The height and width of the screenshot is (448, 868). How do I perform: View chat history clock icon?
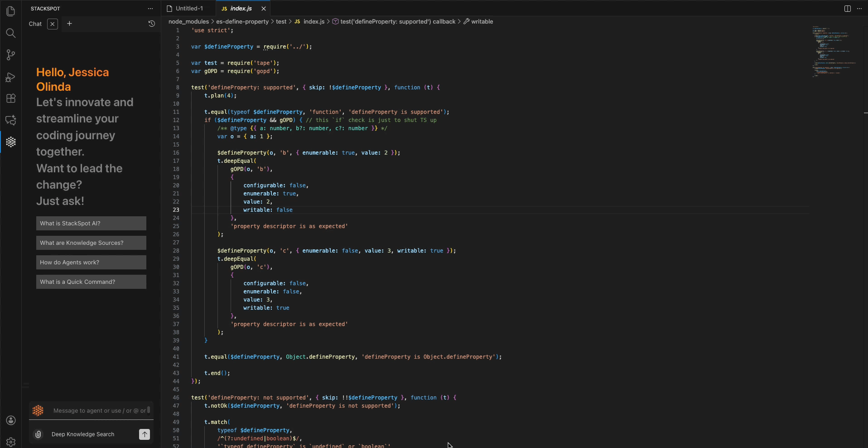[x=152, y=24]
